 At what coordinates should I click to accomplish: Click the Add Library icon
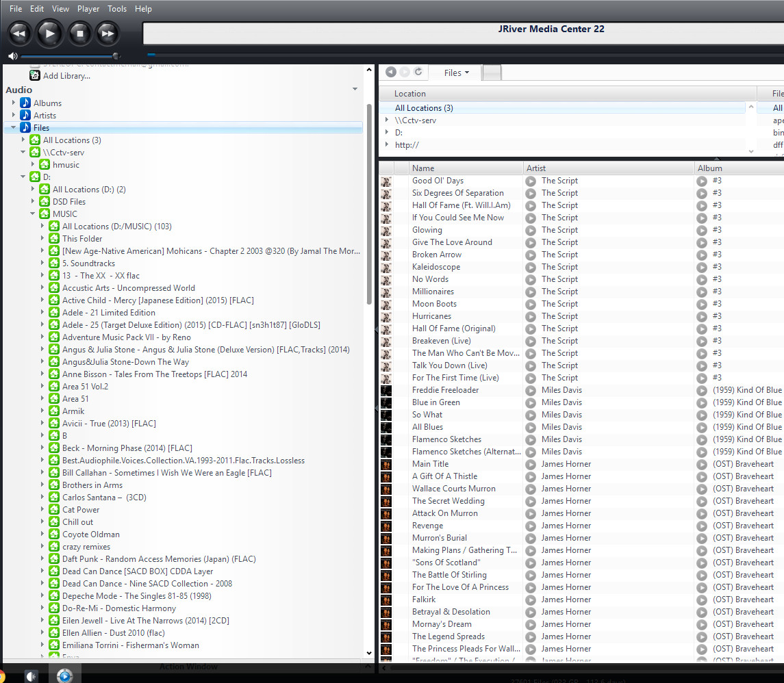pyautogui.click(x=34, y=75)
